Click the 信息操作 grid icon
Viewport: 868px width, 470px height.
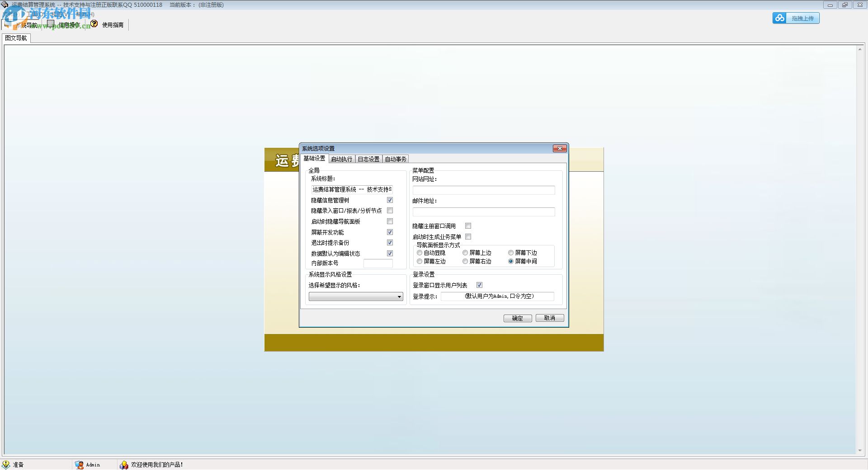(x=50, y=24)
